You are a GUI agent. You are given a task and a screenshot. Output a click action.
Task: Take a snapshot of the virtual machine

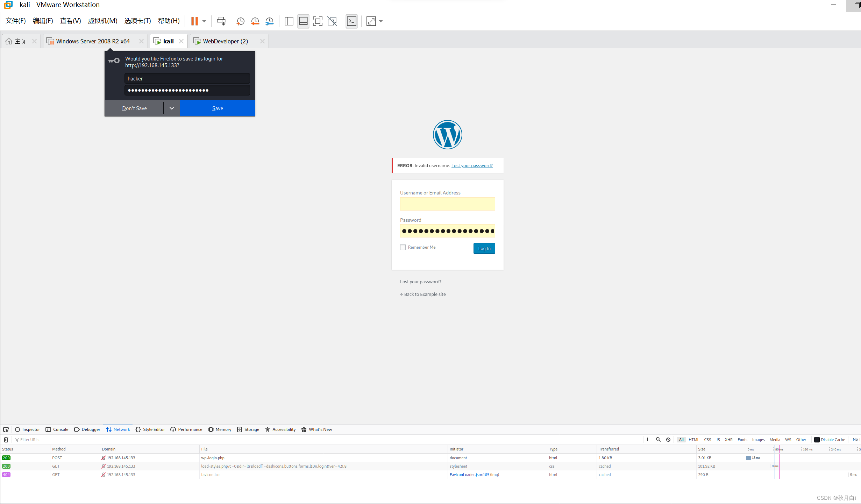[240, 21]
